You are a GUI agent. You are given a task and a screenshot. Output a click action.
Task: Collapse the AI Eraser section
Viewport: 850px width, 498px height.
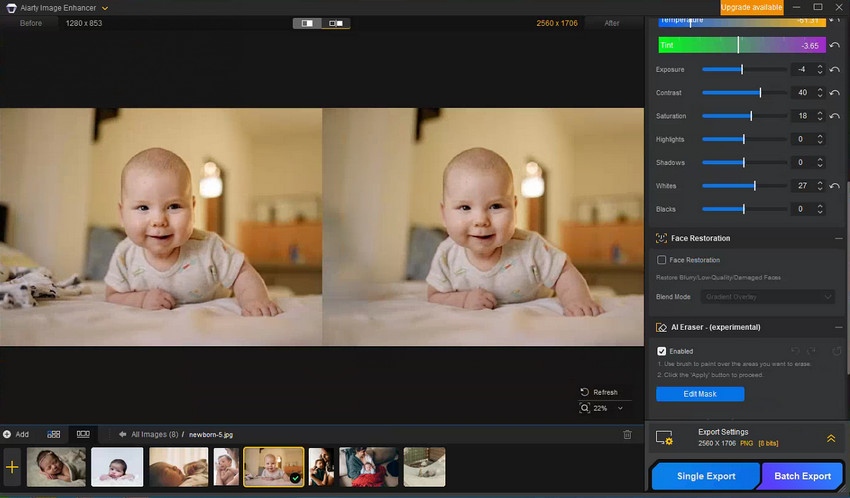point(837,327)
